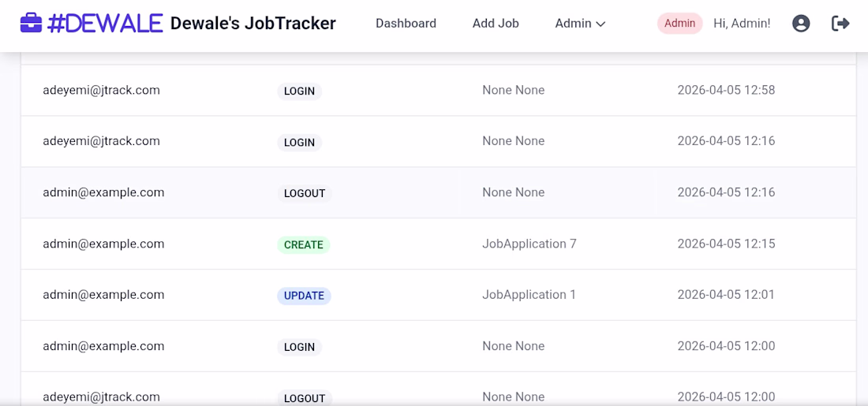Screen dimensions: 868x406
Task: Click the Hi, Admin! greeting text
Action: [x=742, y=24]
